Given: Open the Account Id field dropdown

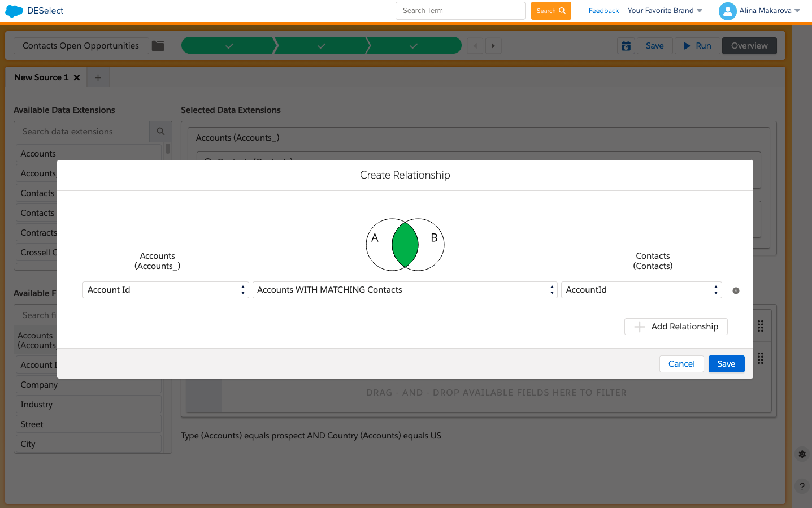Looking at the screenshot, I should tap(166, 290).
